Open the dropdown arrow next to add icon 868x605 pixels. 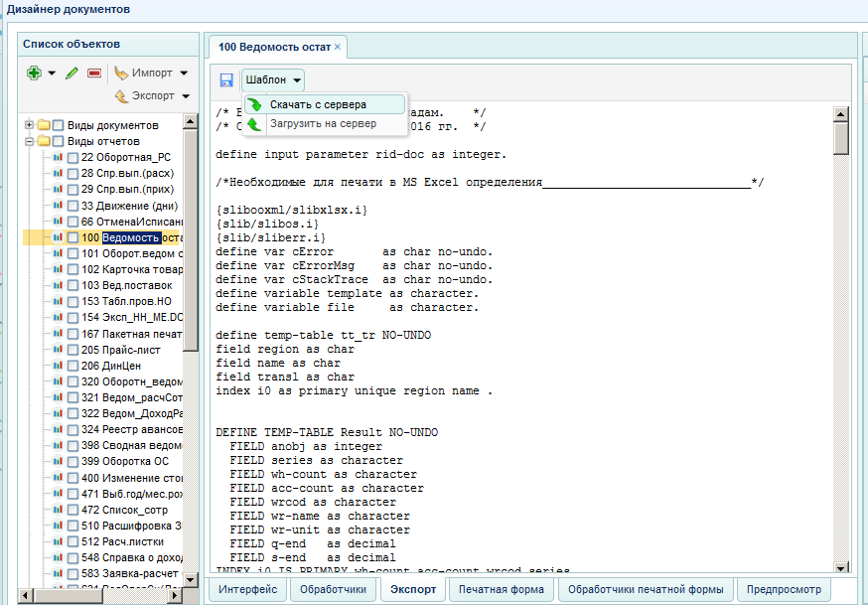pos(52,74)
